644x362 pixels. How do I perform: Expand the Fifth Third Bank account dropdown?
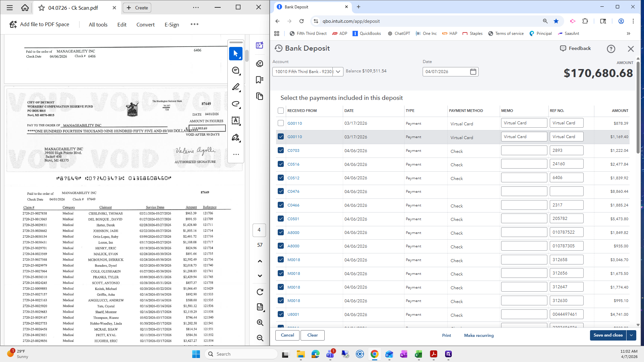[338, 72]
